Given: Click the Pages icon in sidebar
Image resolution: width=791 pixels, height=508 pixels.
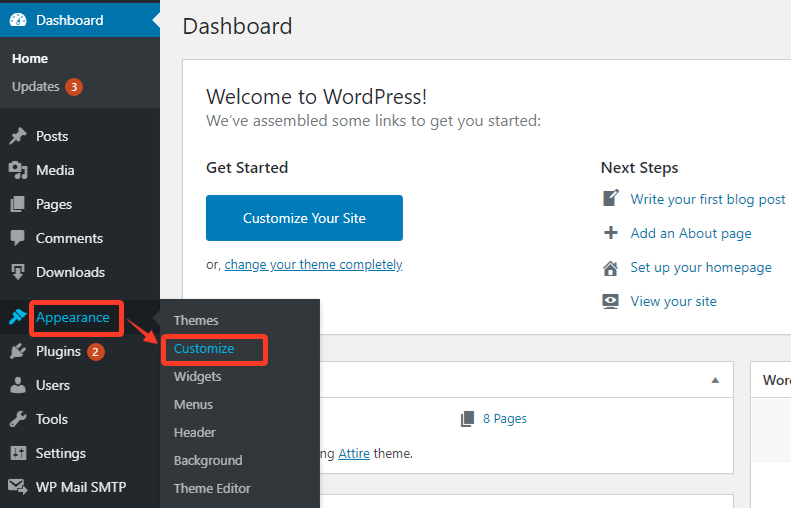Looking at the screenshot, I should point(18,204).
